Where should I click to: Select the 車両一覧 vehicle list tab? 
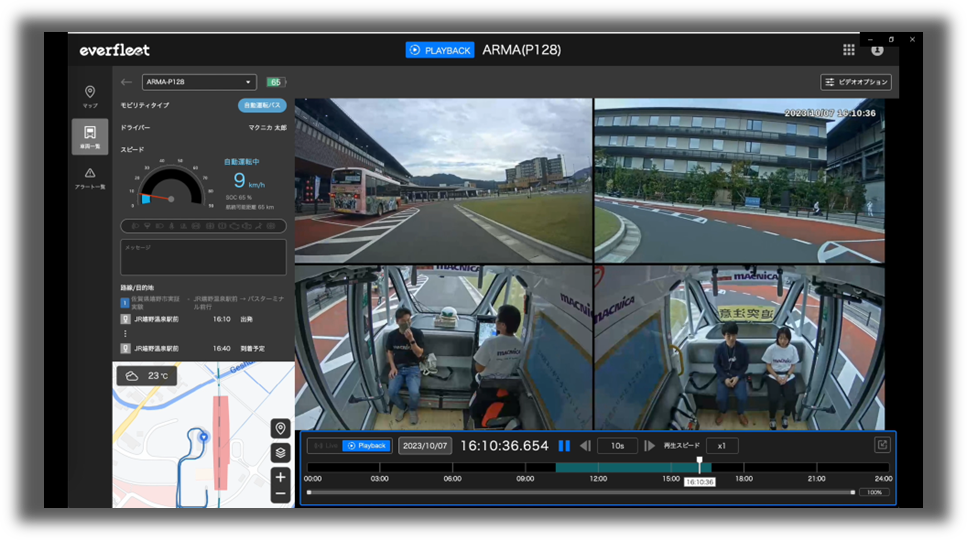[x=90, y=137]
